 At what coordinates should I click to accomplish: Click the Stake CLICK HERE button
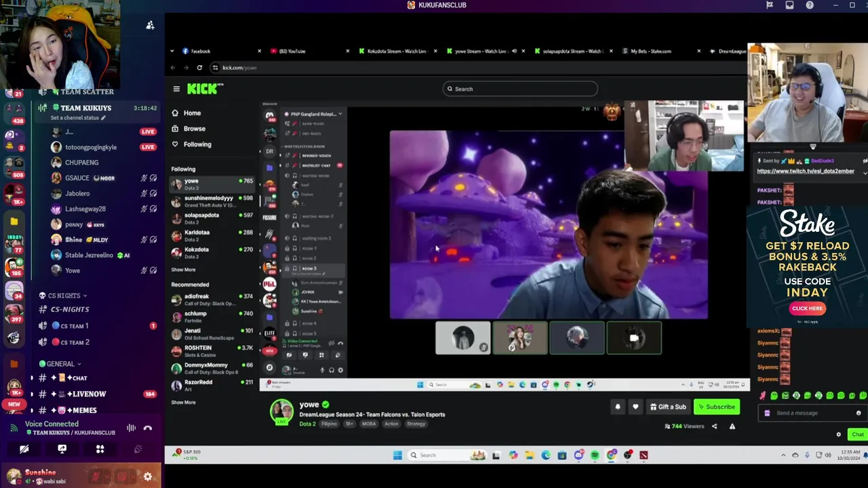pos(807,308)
